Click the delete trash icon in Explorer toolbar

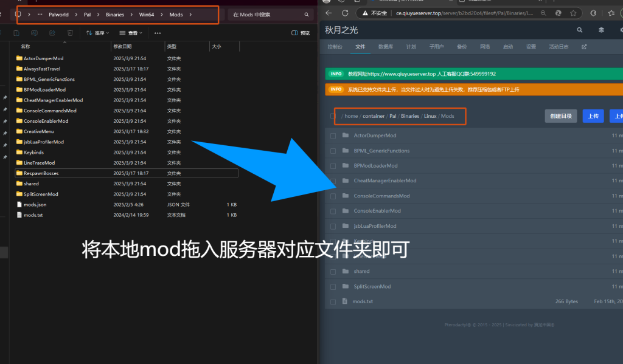pos(70,33)
